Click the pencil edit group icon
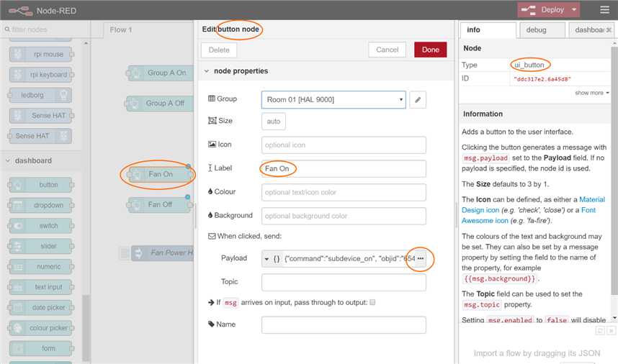 418,99
